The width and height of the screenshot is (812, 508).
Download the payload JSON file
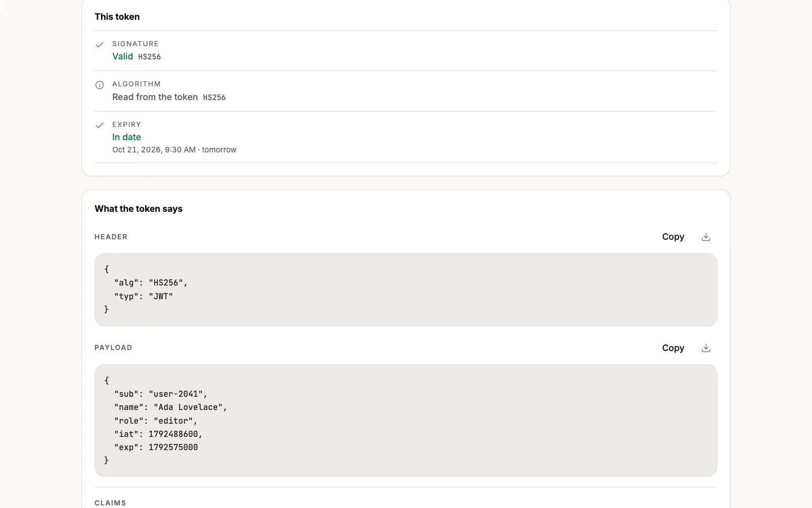point(706,348)
